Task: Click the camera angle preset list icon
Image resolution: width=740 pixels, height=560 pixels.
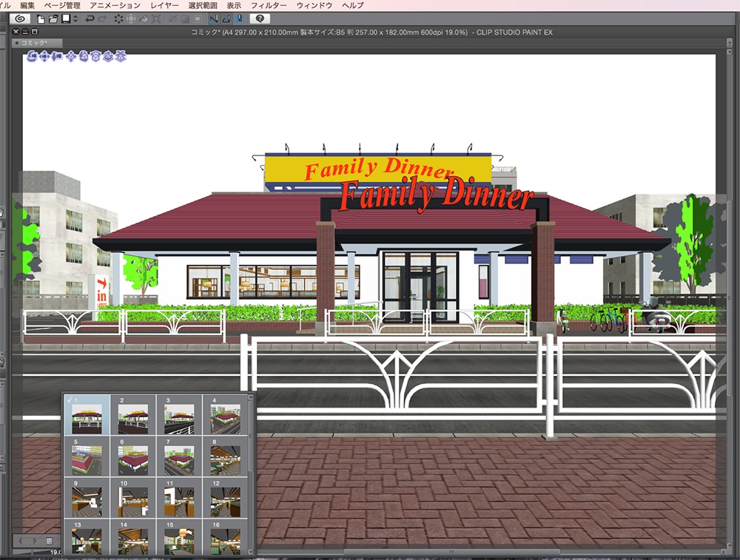Action: pos(49,540)
